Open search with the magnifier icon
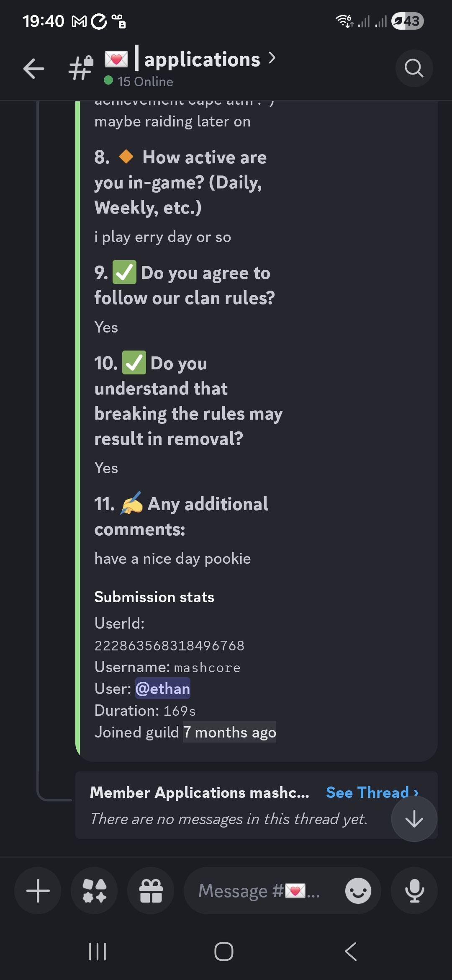The image size is (452, 980). (414, 68)
